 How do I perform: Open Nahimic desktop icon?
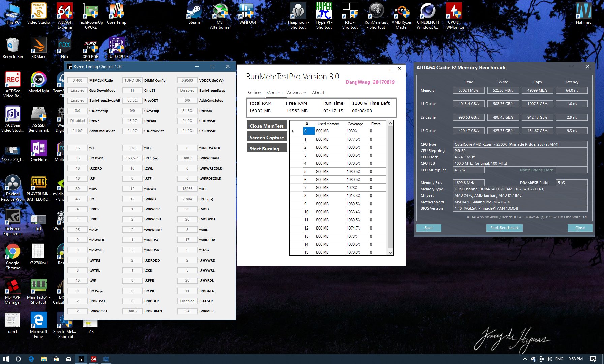pos(583,13)
